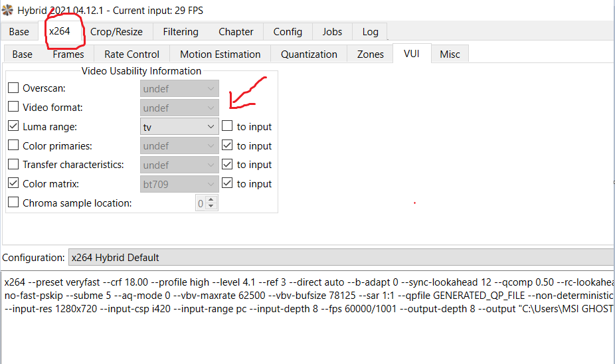
Task: Enable the Overscan checkbox
Action: 13,88
